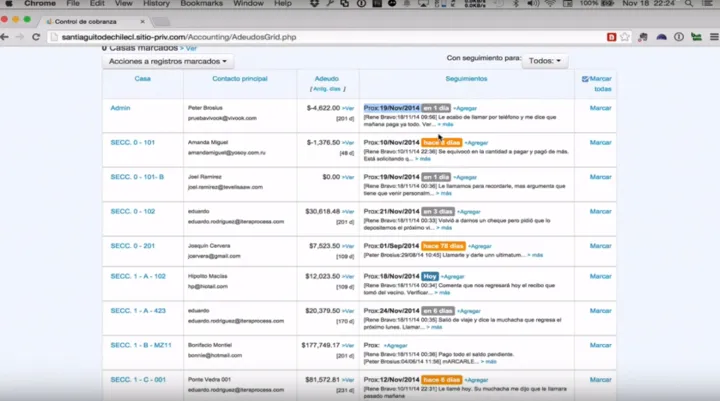
Task: Expand the 'Todos' follow-up filter dropdown
Action: 545,61
